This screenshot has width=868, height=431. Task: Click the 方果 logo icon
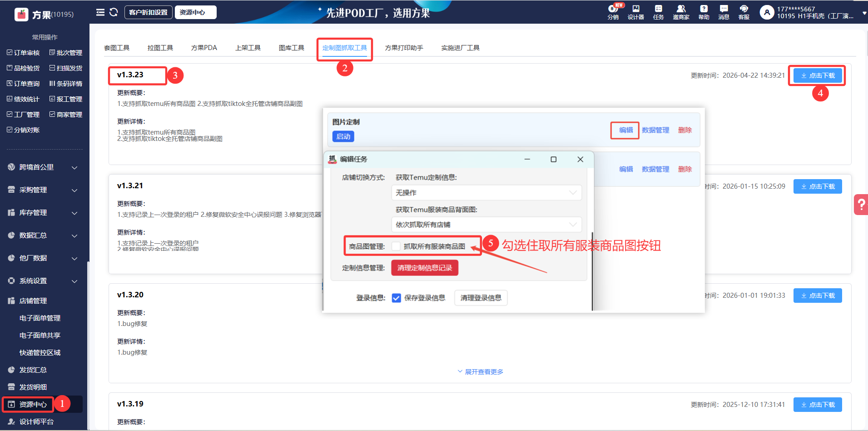[21, 15]
